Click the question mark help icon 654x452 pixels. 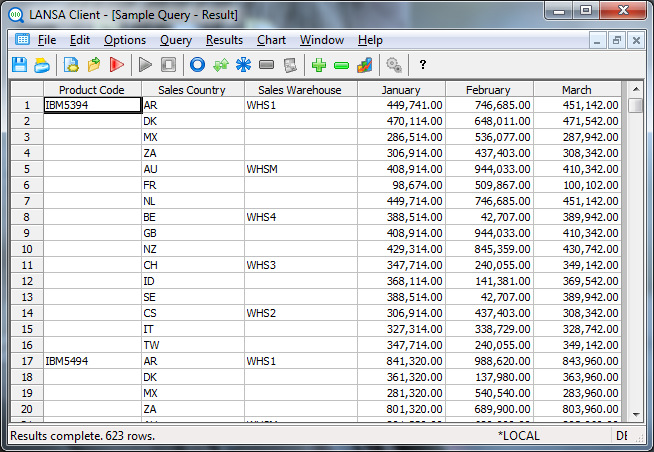[x=423, y=65]
